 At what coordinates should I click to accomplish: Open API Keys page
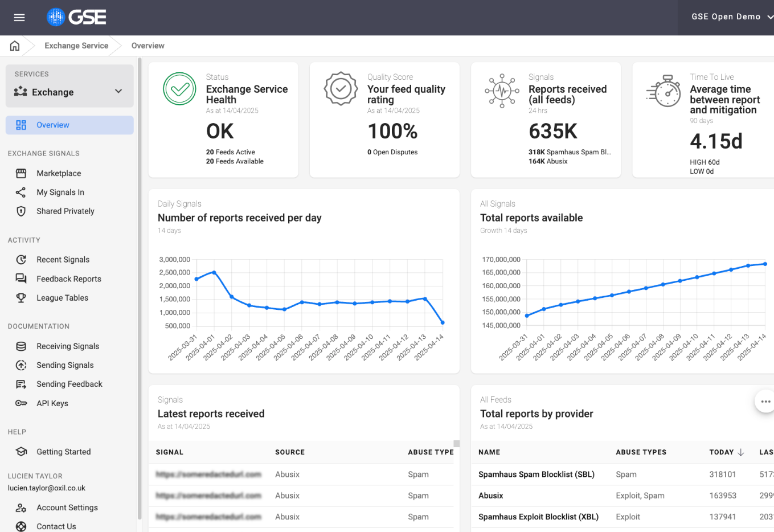pyautogui.click(x=52, y=403)
